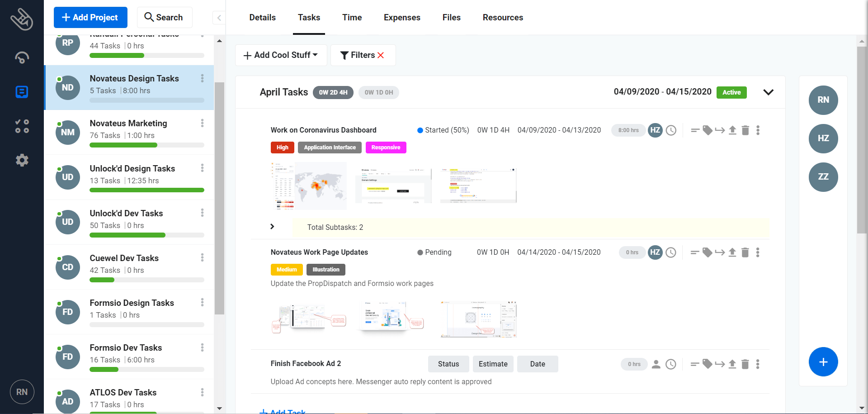The width and height of the screenshot is (868, 414).
Task: Click the Started (50%) status
Action: (x=443, y=130)
